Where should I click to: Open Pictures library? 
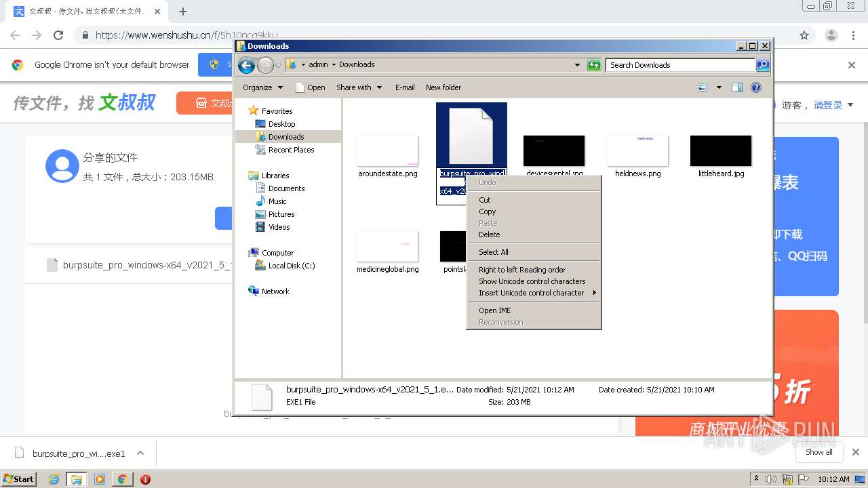coord(281,214)
